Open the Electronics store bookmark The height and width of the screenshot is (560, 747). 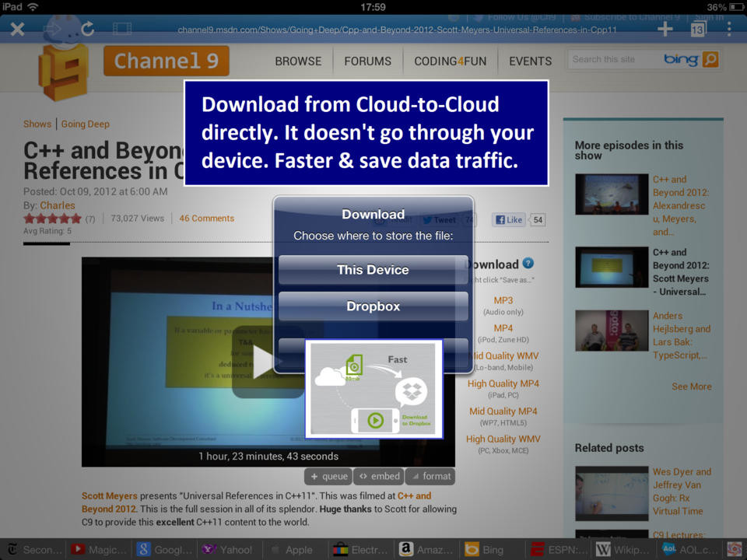pos(360,550)
